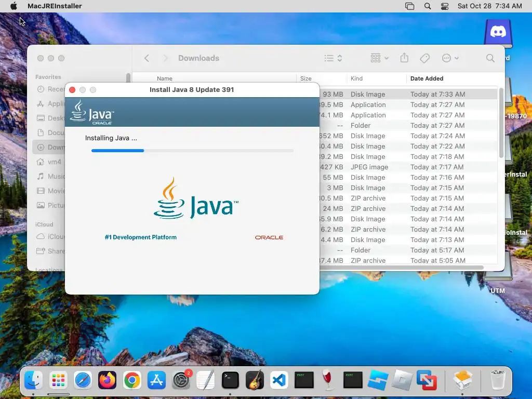Select the Folder row added at 5:17 AM
This screenshot has height=399, width=532.
[x=408, y=250]
